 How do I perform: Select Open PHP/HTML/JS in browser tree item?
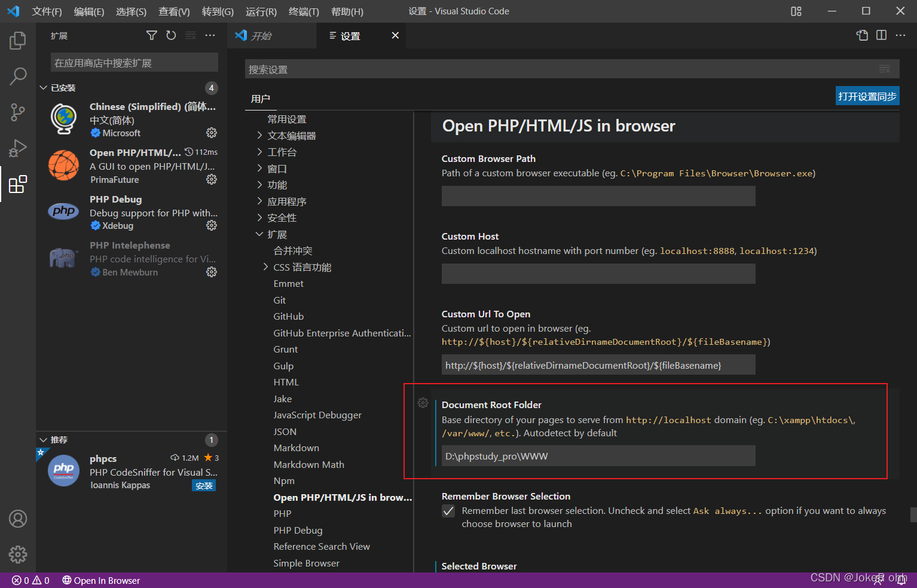pos(343,497)
